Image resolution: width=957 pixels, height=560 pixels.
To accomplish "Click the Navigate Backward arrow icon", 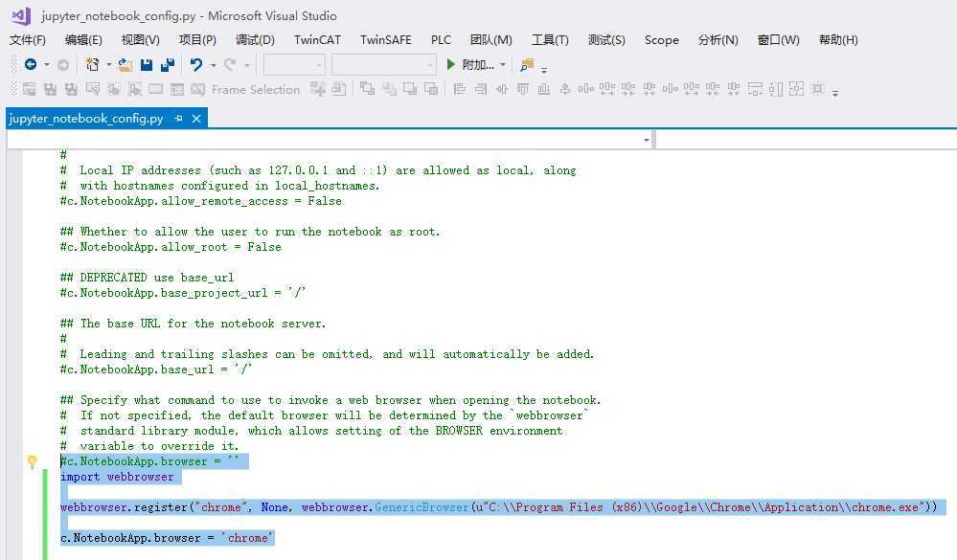I will pos(31,64).
